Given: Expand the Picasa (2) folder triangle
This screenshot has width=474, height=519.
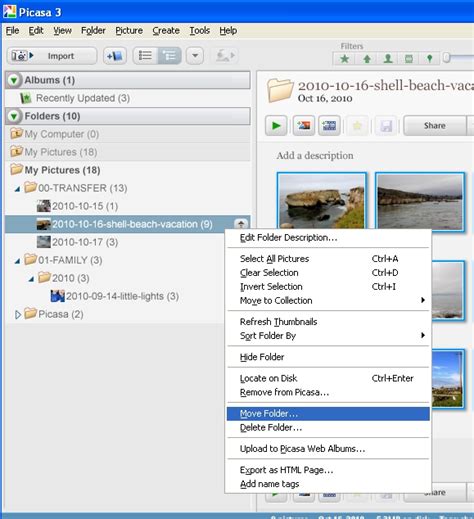Looking at the screenshot, I should pos(18,314).
